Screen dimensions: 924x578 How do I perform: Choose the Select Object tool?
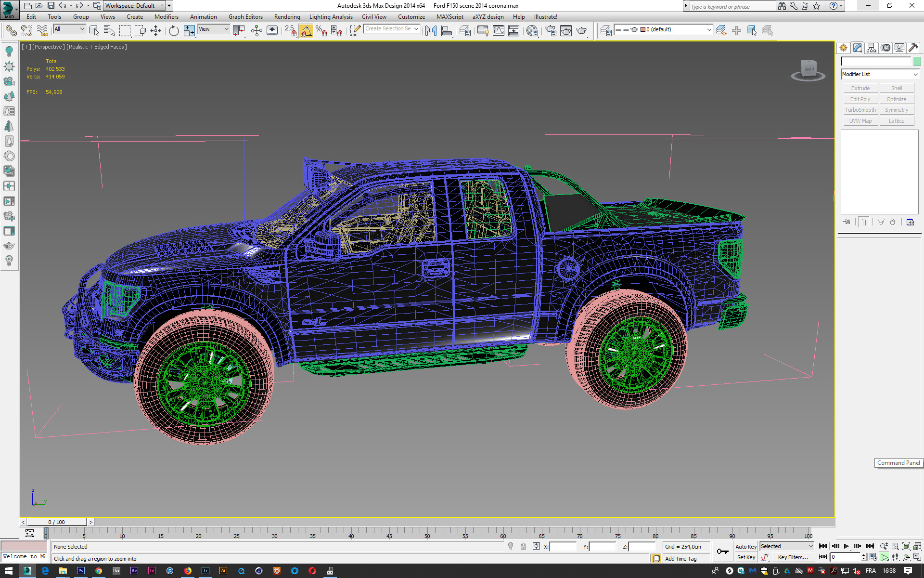click(94, 31)
